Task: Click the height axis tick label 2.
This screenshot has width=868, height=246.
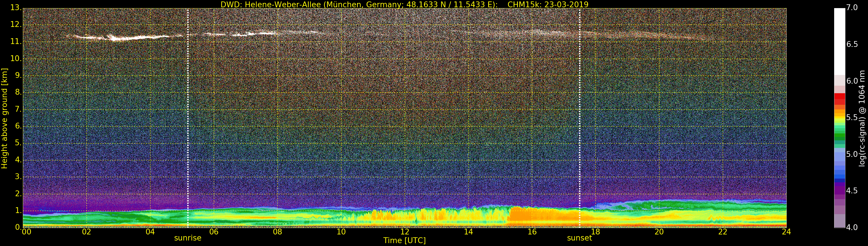Action: [x=18, y=193]
